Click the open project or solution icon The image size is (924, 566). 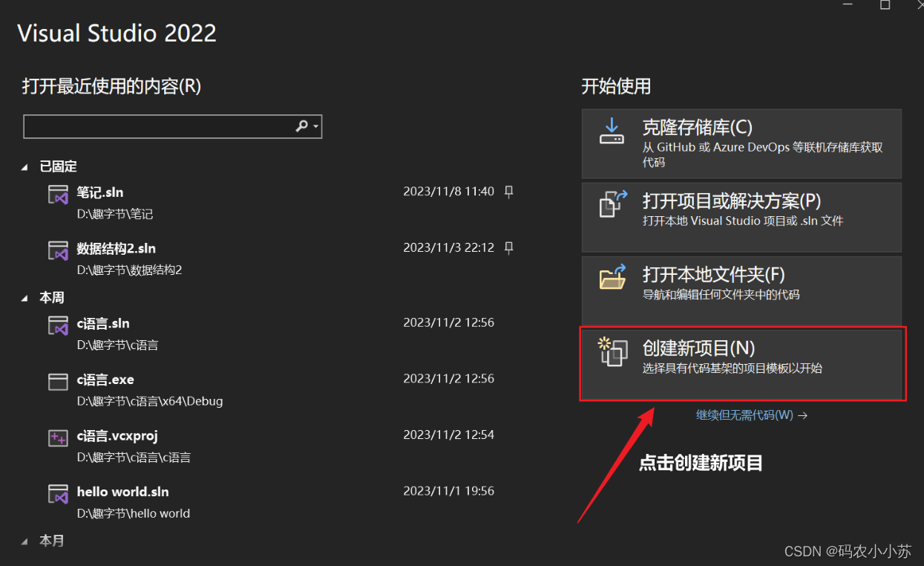point(613,204)
